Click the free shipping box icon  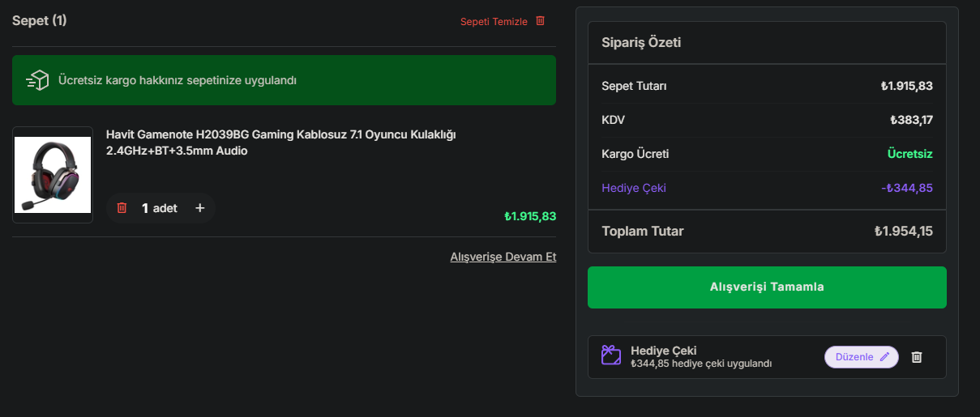[x=38, y=80]
